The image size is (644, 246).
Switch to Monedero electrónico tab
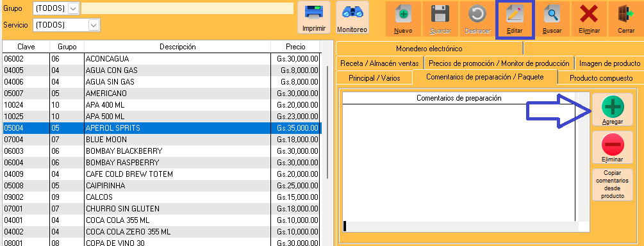[x=429, y=49]
